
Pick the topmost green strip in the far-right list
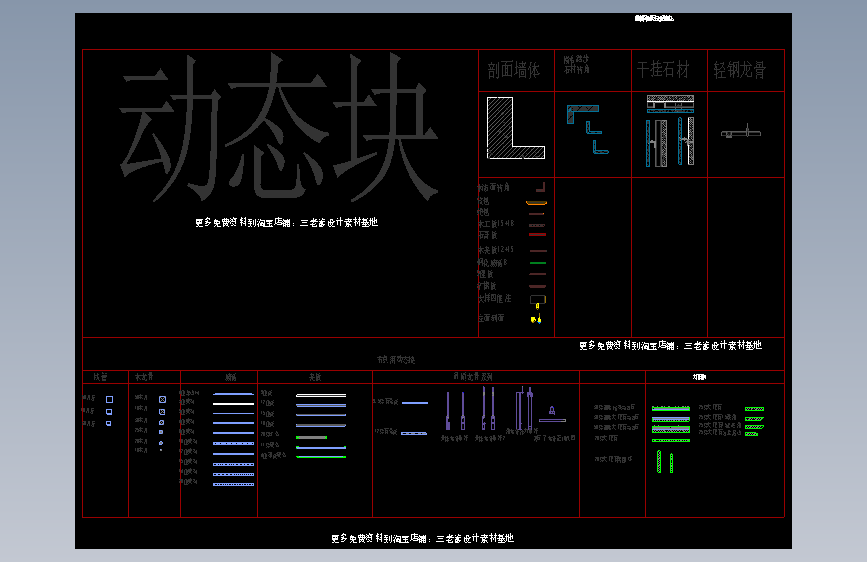754,409
